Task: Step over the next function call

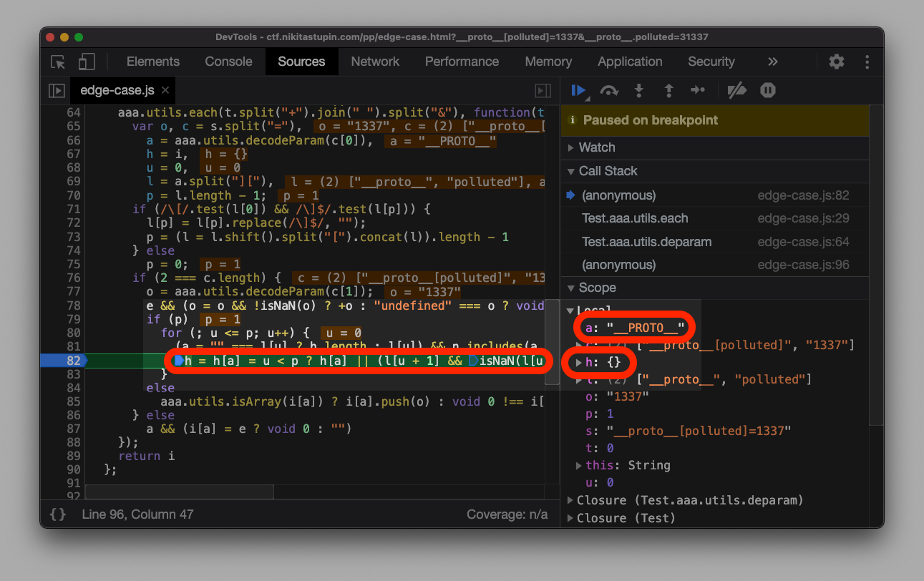Action: pos(609,90)
